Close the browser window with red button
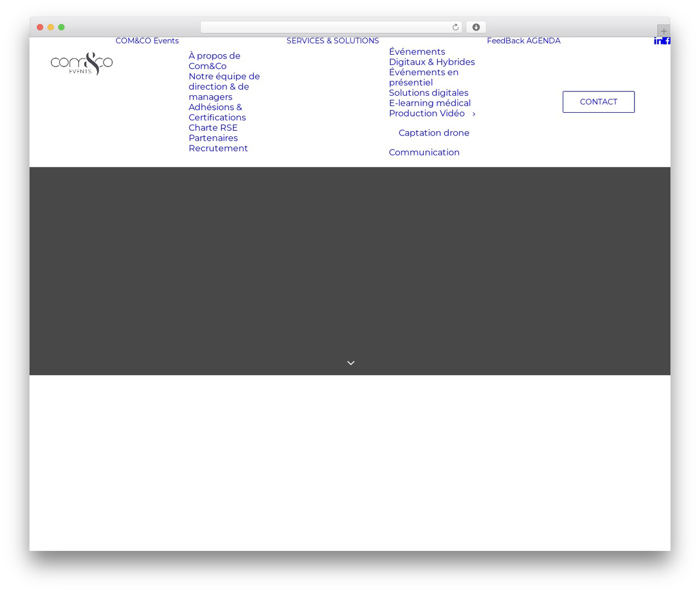Screen dimensions: 700x593 (x=40, y=27)
